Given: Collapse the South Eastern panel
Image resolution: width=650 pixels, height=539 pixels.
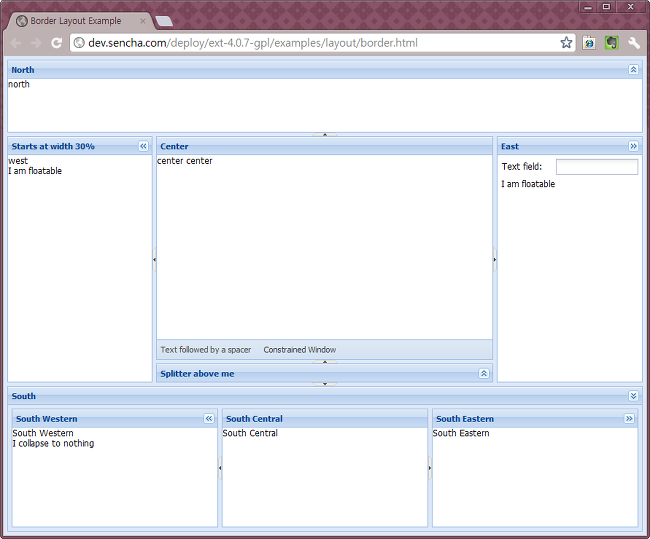Looking at the screenshot, I should (629, 419).
